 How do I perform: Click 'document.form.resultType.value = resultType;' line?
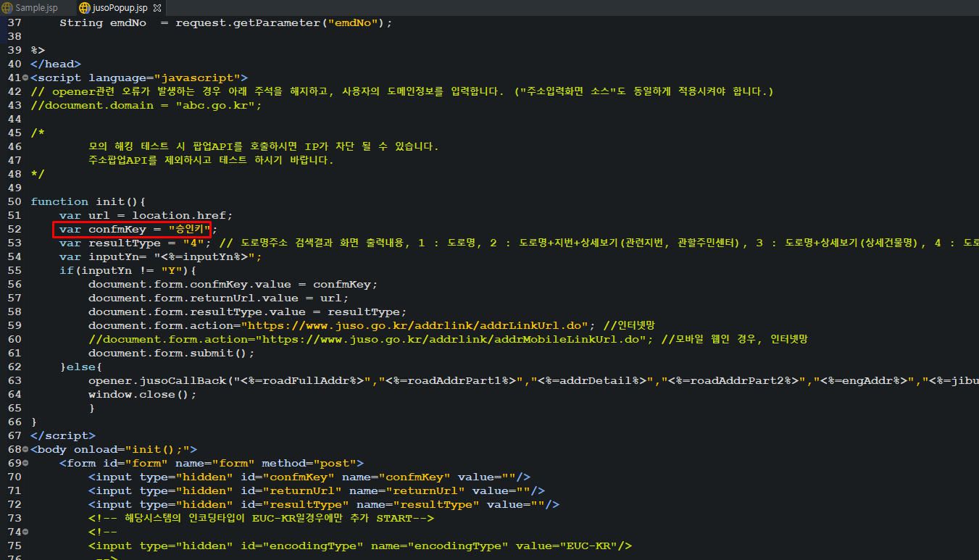coord(248,312)
